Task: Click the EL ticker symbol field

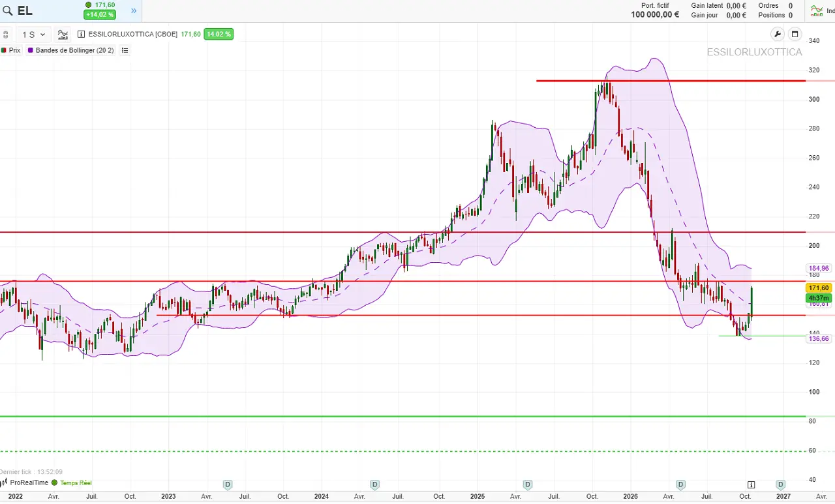Action: pyautogui.click(x=25, y=11)
